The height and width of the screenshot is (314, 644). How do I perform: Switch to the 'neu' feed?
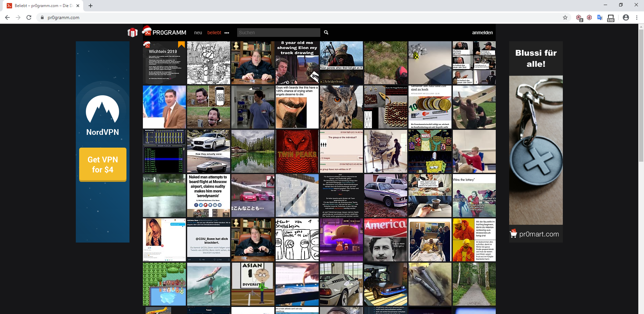[198, 33]
